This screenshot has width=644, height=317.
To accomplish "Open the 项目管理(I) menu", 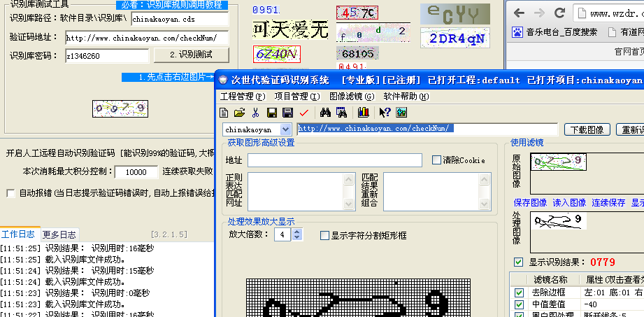I will (x=297, y=96).
